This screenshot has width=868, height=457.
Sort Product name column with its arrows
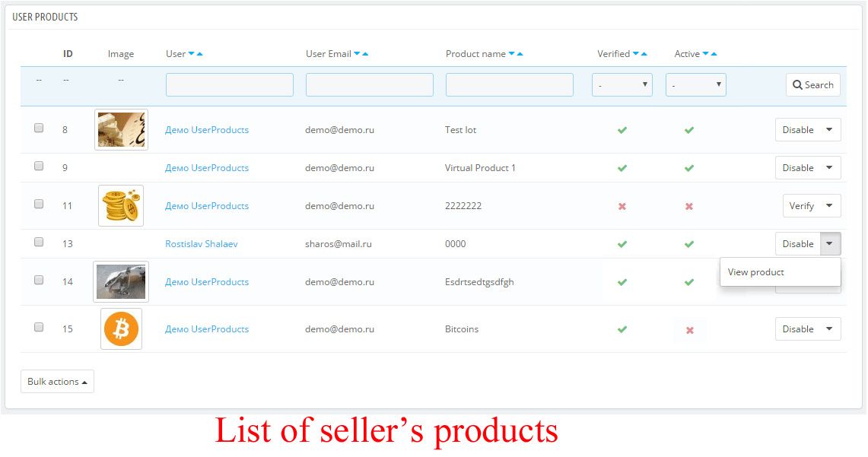[516, 54]
